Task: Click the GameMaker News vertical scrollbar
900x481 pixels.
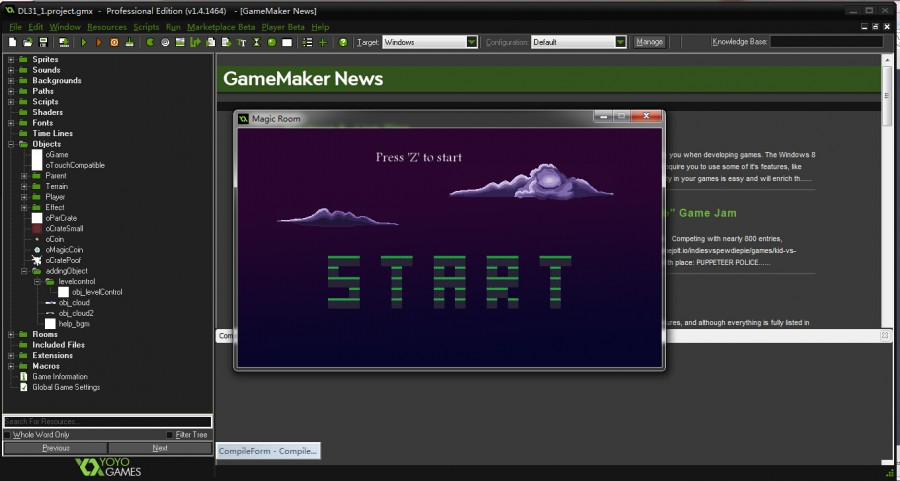Action: [886, 98]
